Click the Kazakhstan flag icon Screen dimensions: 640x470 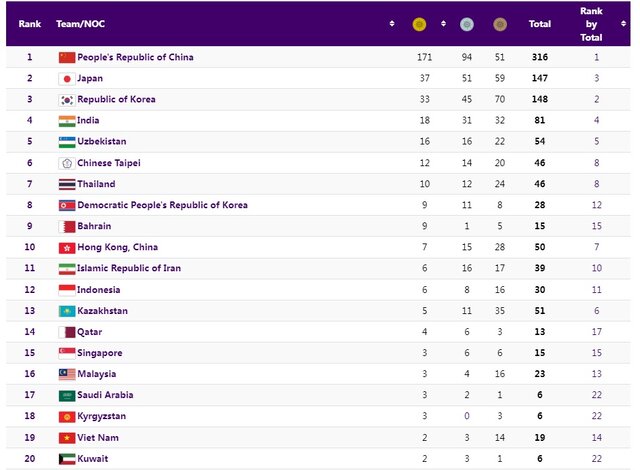tap(66, 311)
